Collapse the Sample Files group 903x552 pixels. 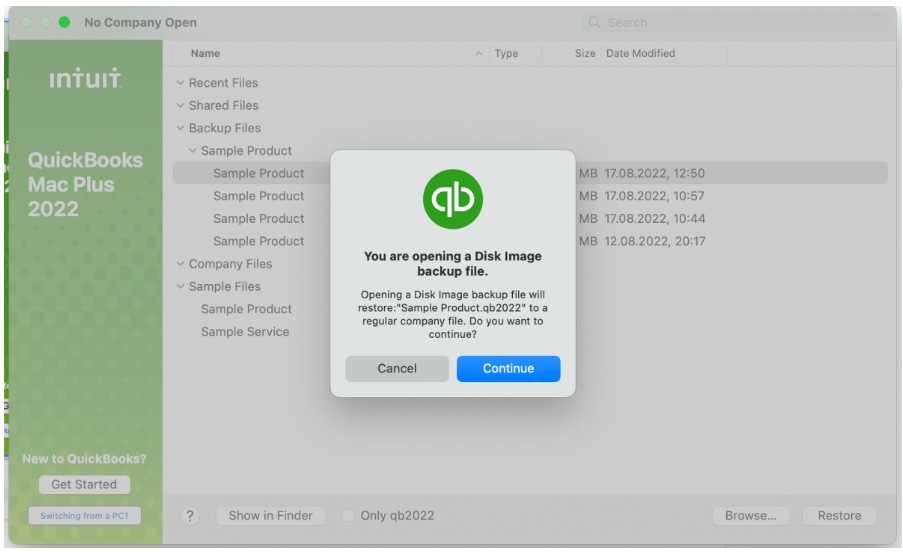click(x=180, y=286)
